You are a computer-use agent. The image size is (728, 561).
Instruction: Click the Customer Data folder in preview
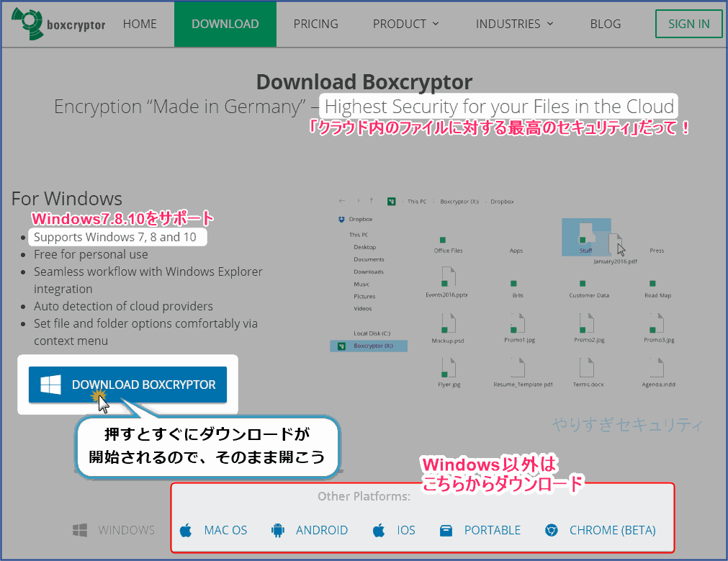[x=589, y=290]
